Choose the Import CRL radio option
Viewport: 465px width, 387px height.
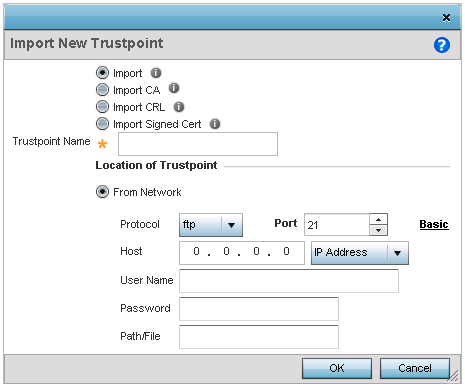(x=102, y=107)
